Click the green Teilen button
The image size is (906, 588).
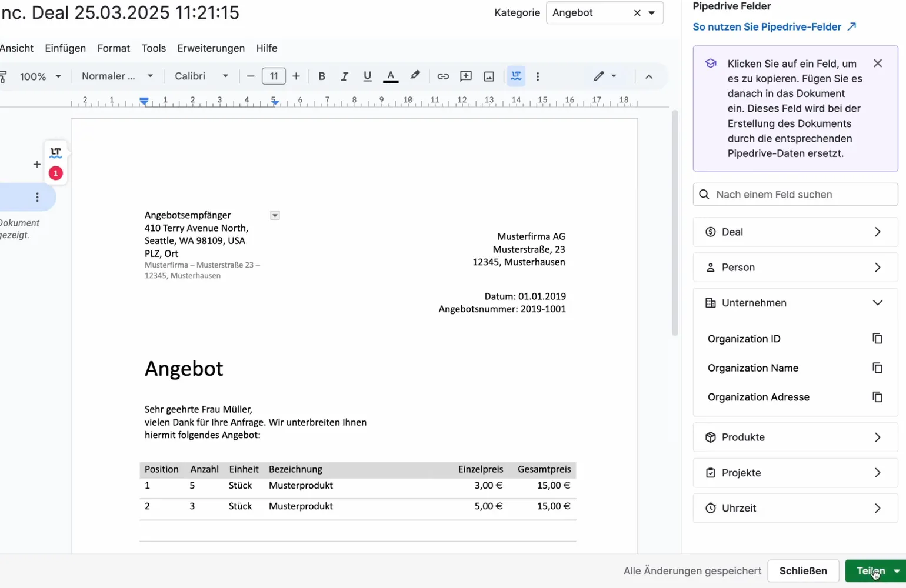pos(870,571)
